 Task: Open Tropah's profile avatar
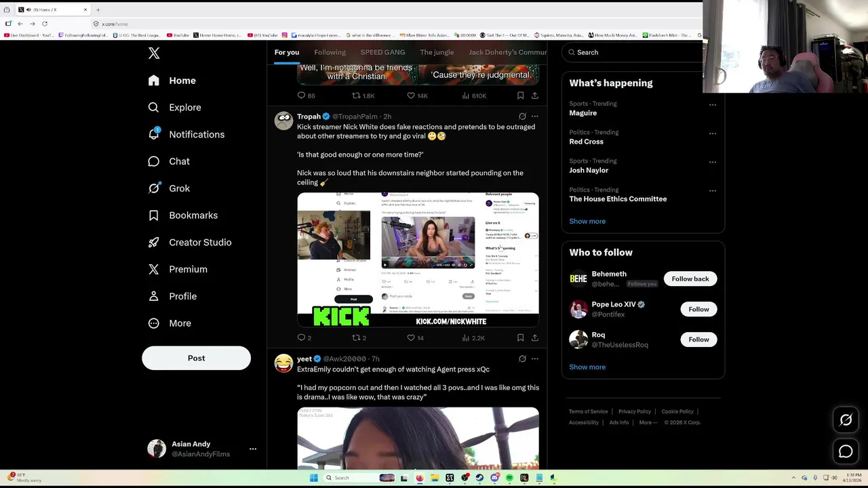[x=283, y=121]
